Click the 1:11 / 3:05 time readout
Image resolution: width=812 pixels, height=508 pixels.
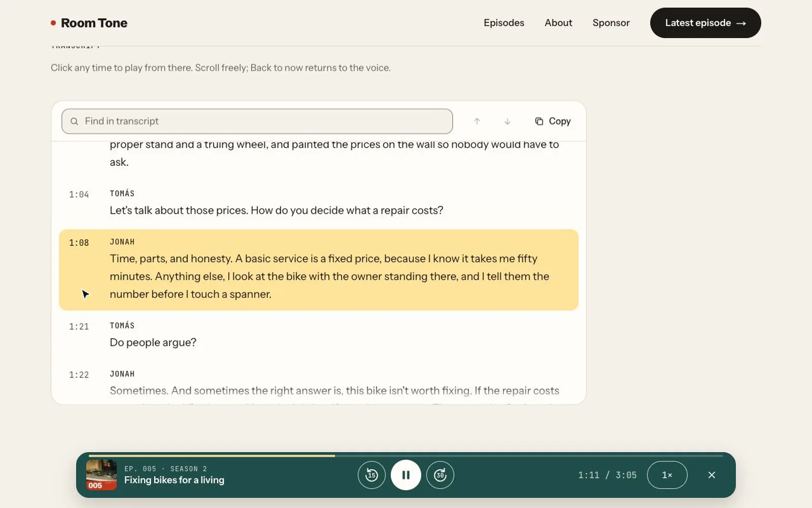tap(607, 475)
